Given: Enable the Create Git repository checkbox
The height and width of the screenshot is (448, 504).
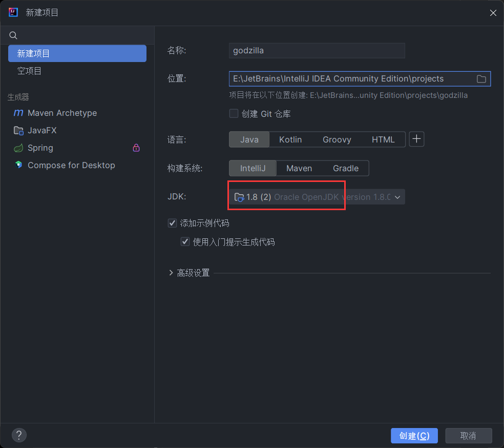Looking at the screenshot, I should click(234, 113).
